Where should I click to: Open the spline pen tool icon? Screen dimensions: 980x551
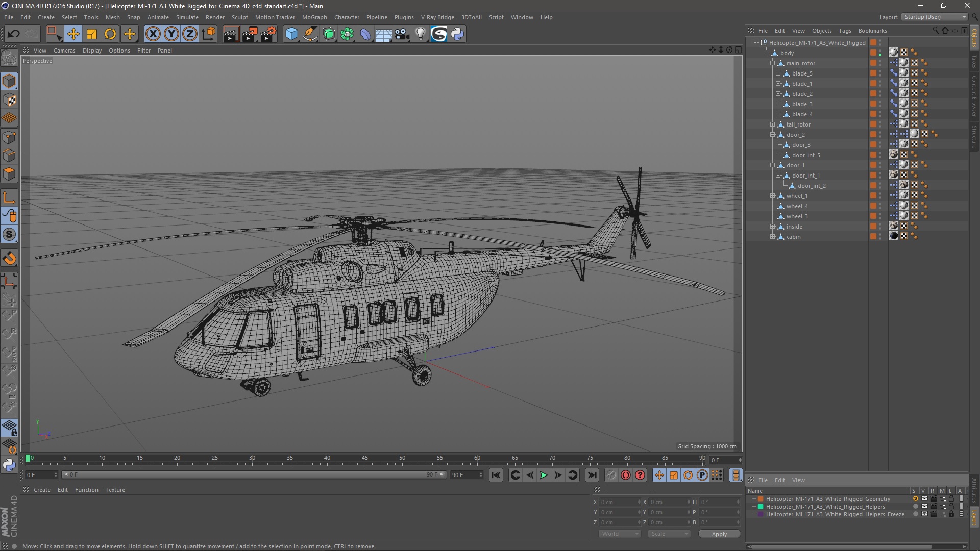(x=310, y=34)
